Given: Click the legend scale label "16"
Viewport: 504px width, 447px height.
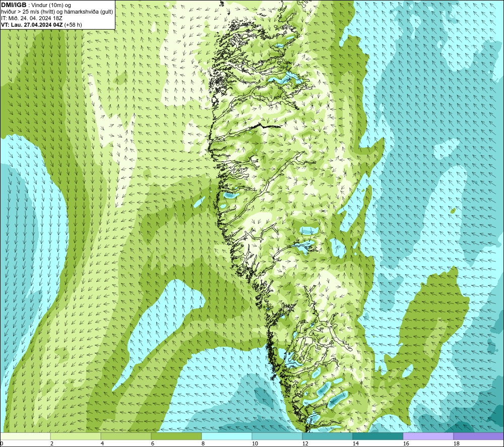Looking at the screenshot, I should (406, 443).
